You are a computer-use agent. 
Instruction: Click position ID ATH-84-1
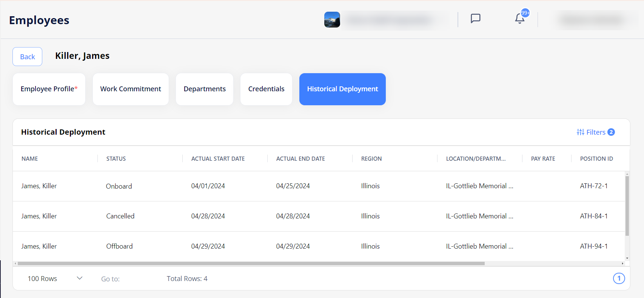click(594, 216)
